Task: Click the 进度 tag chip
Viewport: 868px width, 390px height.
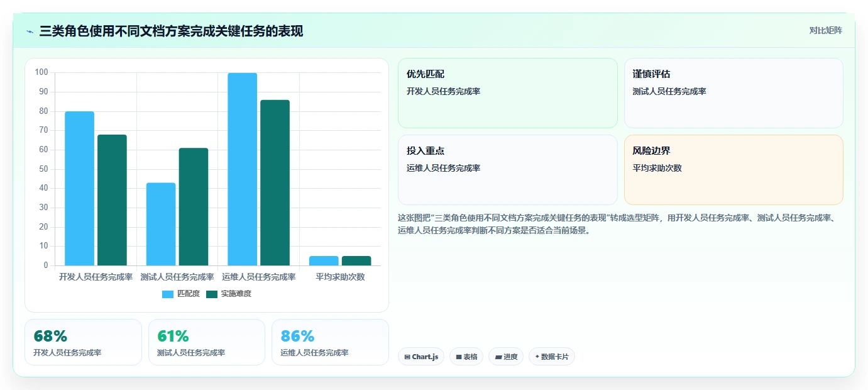Action: [506, 357]
